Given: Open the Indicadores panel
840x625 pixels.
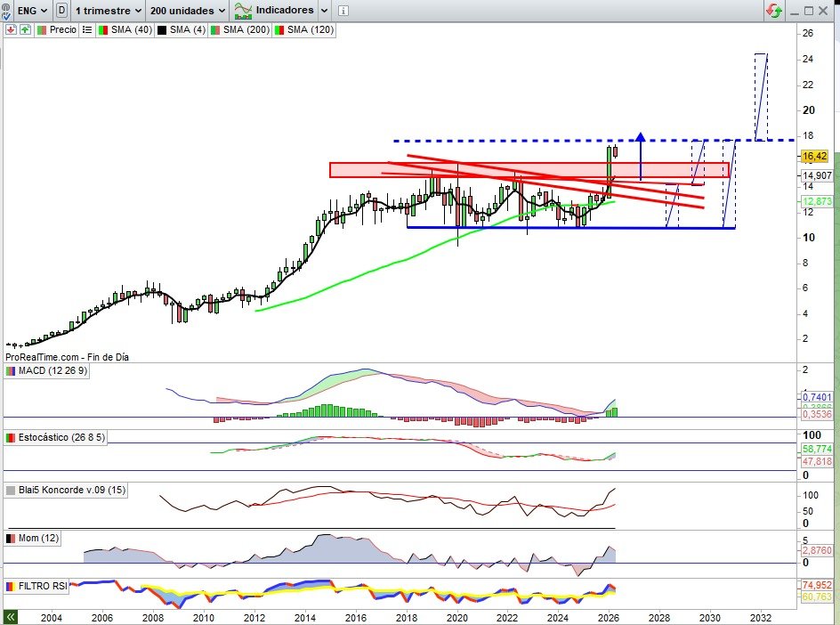Looking at the screenshot, I should [x=274, y=10].
